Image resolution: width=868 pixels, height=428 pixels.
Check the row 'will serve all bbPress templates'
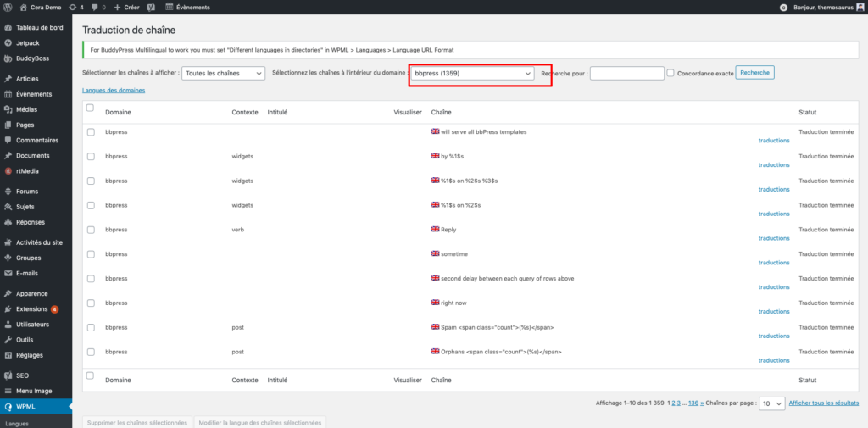coord(91,131)
